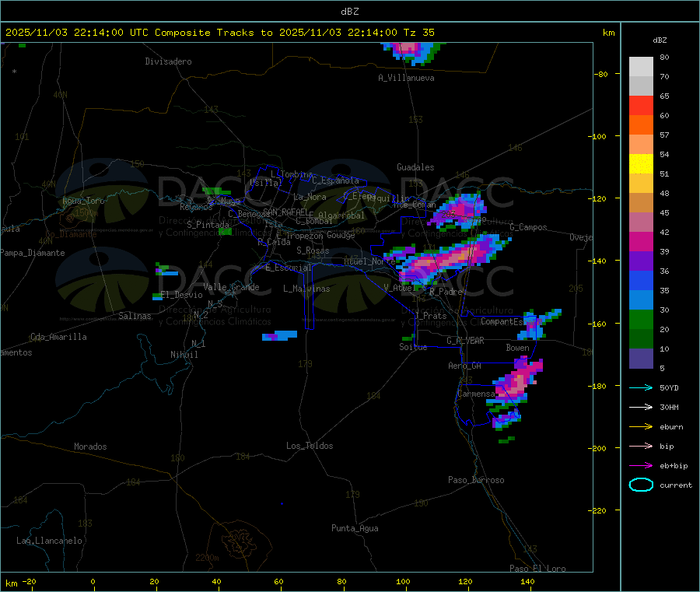Click the Carmensa map label
Image resolution: width=700 pixels, height=592 pixels.
pos(476,394)
